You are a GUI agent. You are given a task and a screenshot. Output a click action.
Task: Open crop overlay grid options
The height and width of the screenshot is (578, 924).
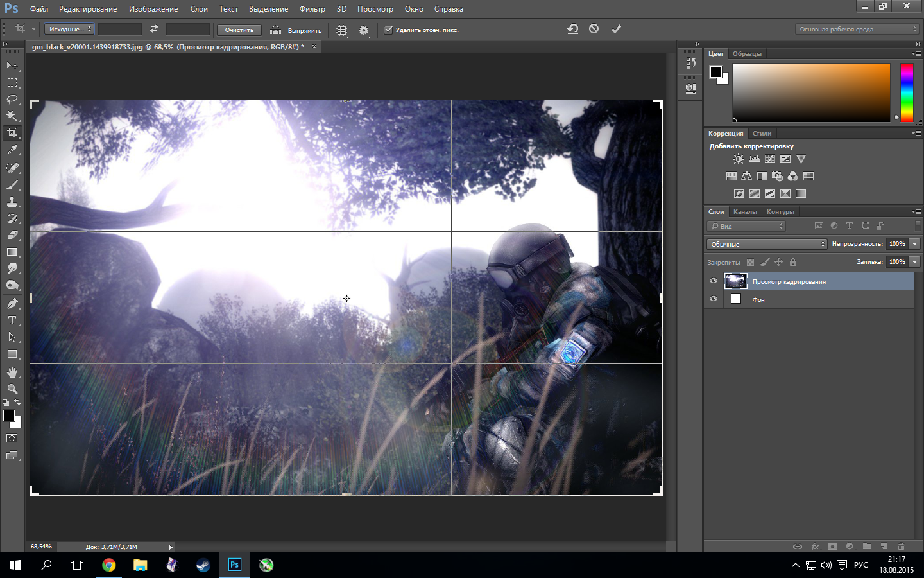click(x=343, y=30)
